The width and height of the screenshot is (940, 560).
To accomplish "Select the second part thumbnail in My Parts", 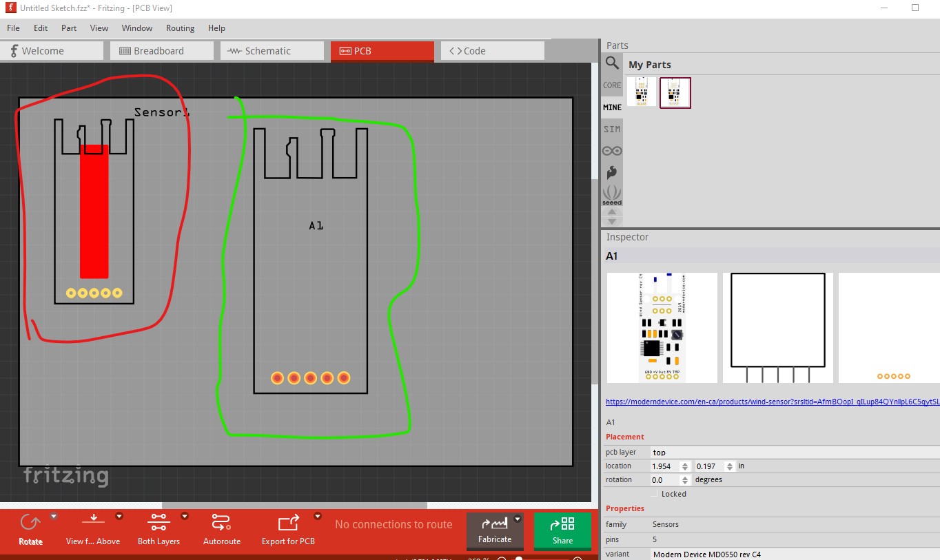I will [675, 93].
